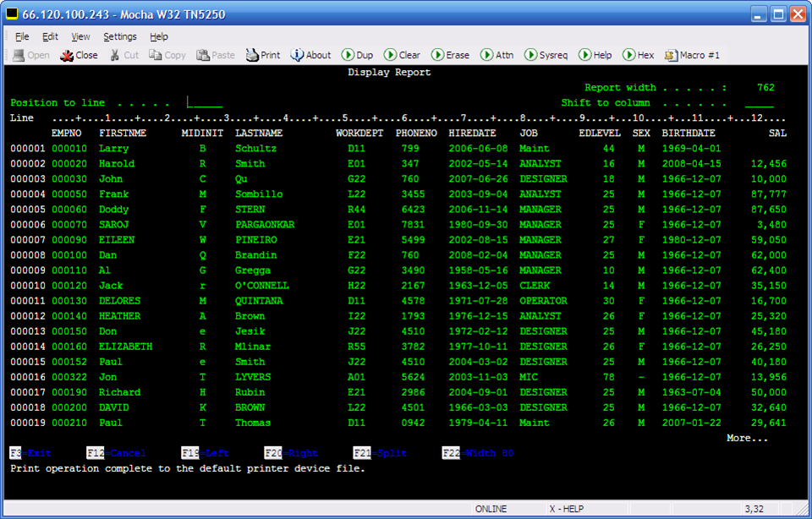Click the EMPNO column header

[66, 133]
